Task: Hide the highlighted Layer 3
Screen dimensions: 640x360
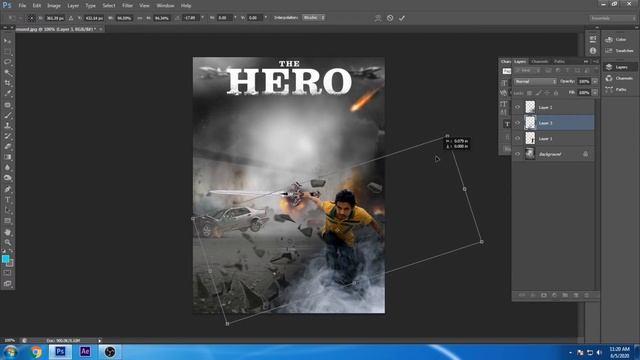Action: pyautogui.click(x=518, y=123)
